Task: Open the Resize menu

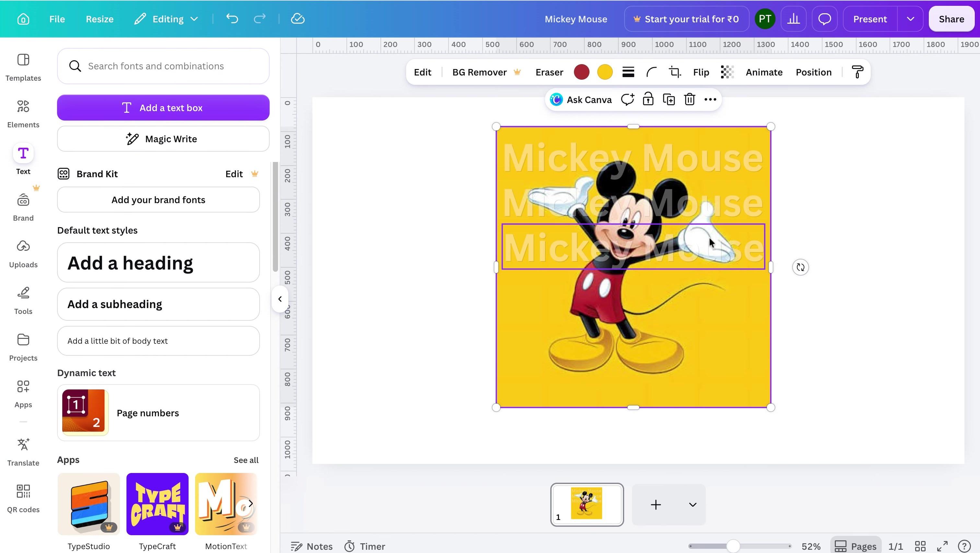Action: pos(100,19)
